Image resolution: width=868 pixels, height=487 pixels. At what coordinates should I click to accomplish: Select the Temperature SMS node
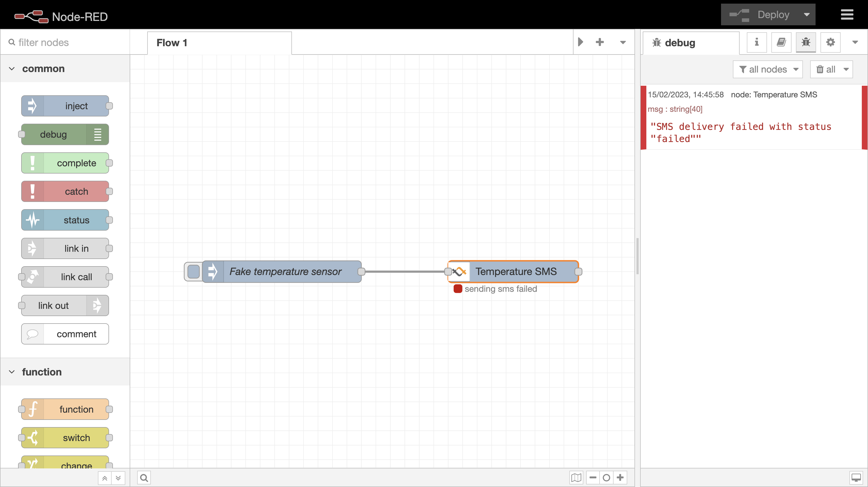[x=516, y=271]
